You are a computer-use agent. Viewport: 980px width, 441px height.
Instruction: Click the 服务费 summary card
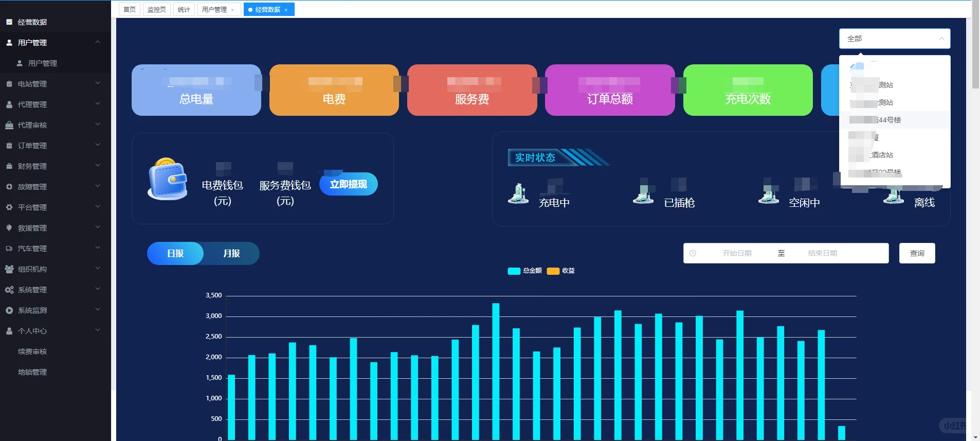pos(472,90)
